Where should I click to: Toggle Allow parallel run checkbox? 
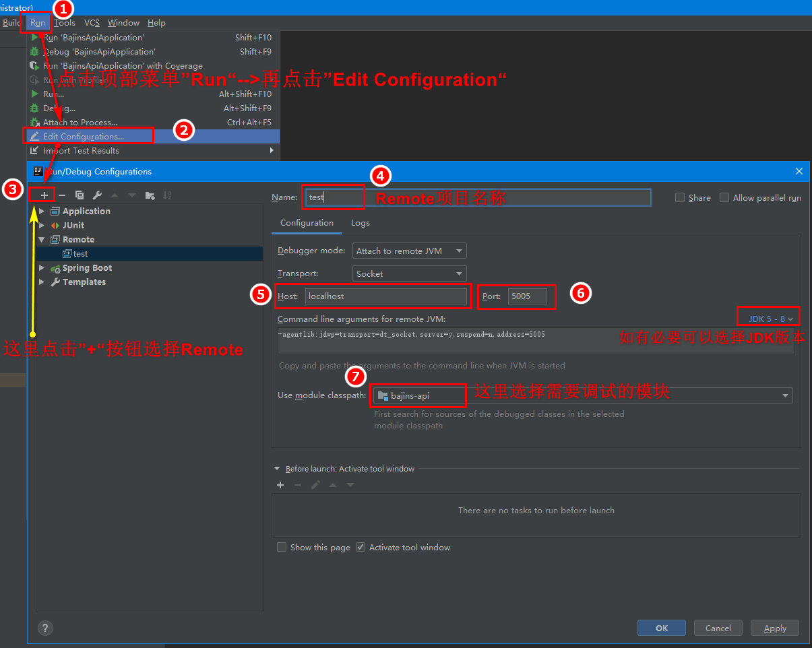click(724, 197)
